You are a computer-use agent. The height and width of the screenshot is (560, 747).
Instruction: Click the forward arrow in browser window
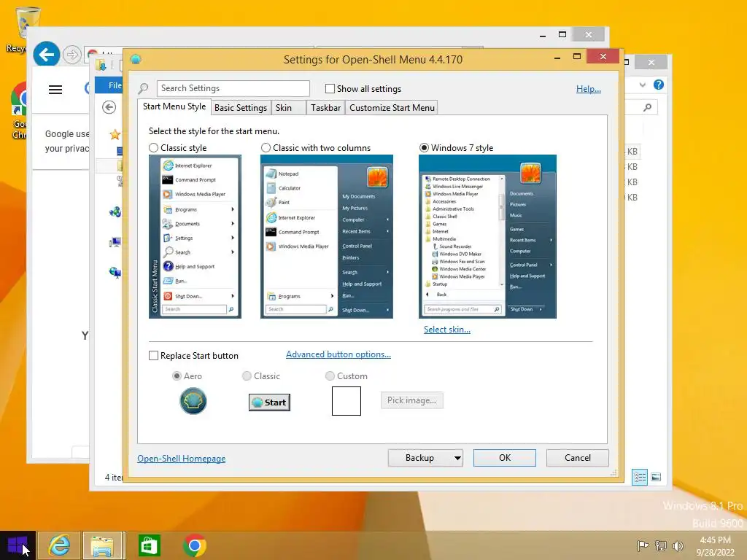point(72,55)
